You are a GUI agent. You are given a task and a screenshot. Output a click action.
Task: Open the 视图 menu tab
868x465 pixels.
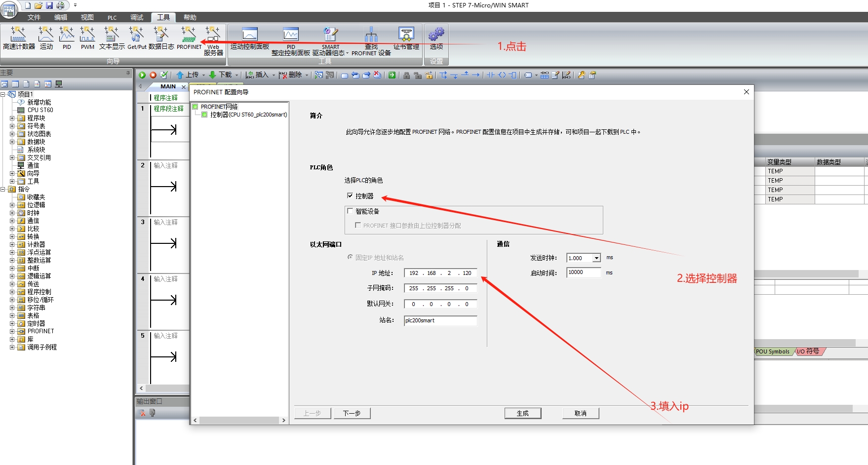click(87, 17)
